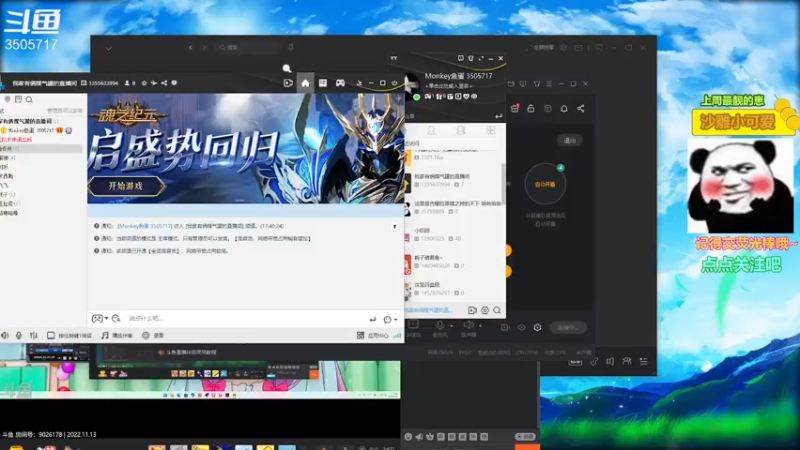
Task: Click the gift box icon in streaming tool
Action: click(515, 108)
